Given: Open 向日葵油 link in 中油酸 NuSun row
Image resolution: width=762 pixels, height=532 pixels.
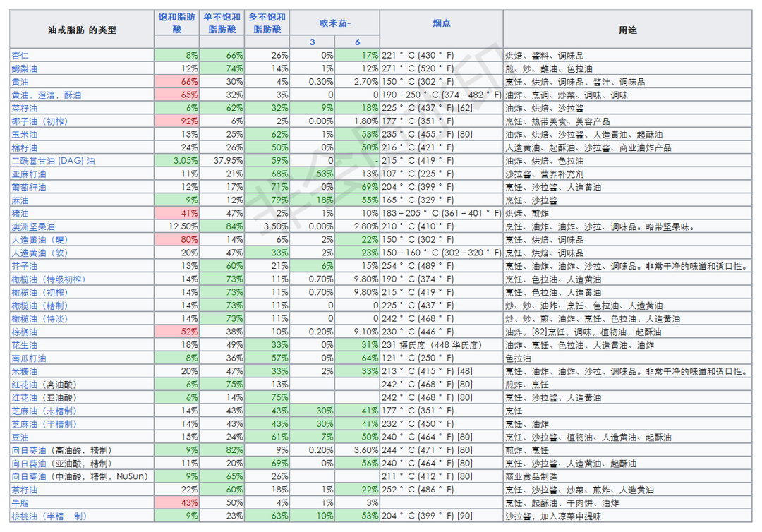Looking at the screenshot, I should (x=29, y=476).
